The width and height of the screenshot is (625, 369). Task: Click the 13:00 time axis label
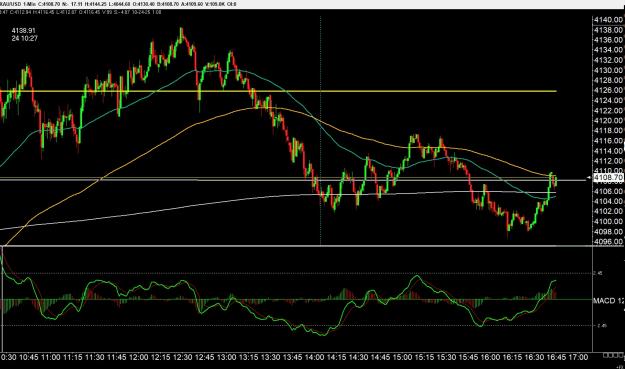226,357
